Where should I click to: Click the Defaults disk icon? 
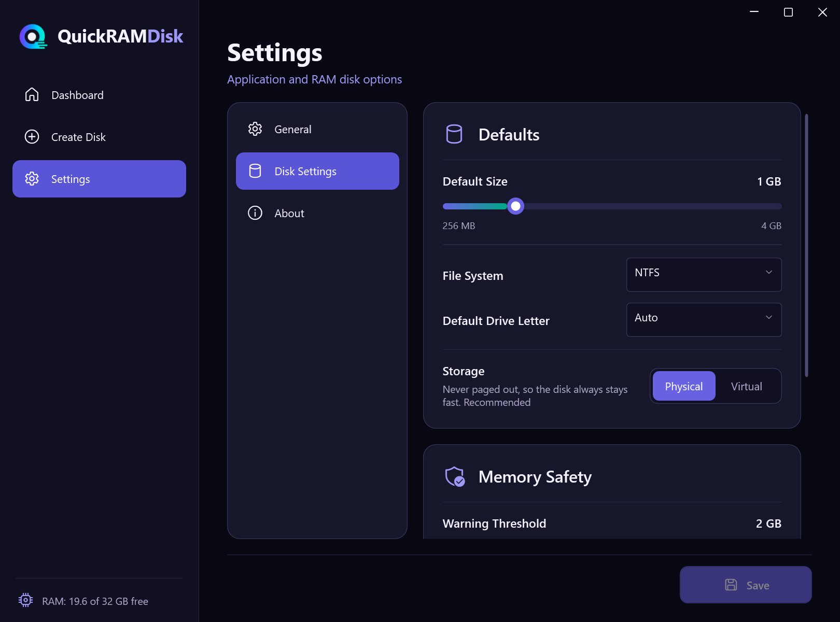click(454, 134)
